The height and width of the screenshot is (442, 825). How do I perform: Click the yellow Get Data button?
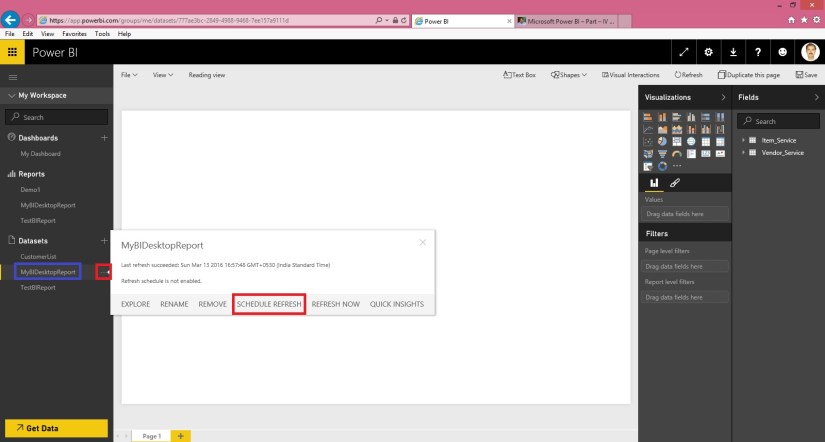pyautogui.click(x=56, y=428)
